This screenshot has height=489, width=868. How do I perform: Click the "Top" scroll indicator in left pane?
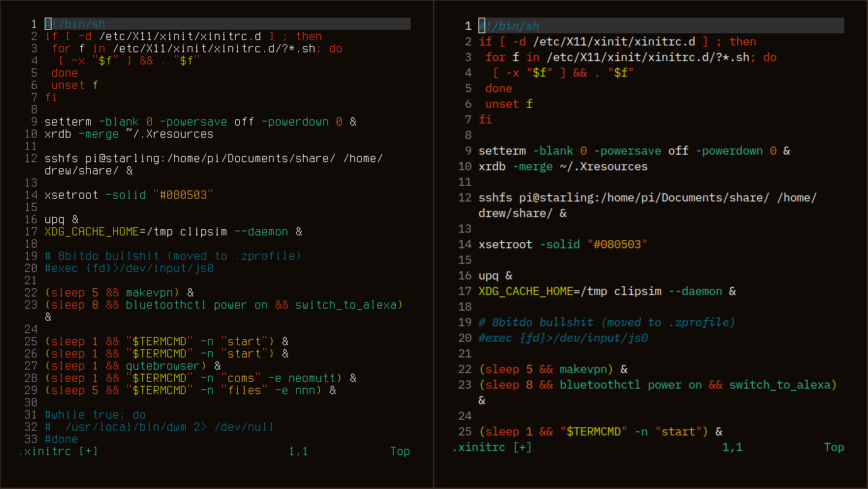tap(400, 451)
